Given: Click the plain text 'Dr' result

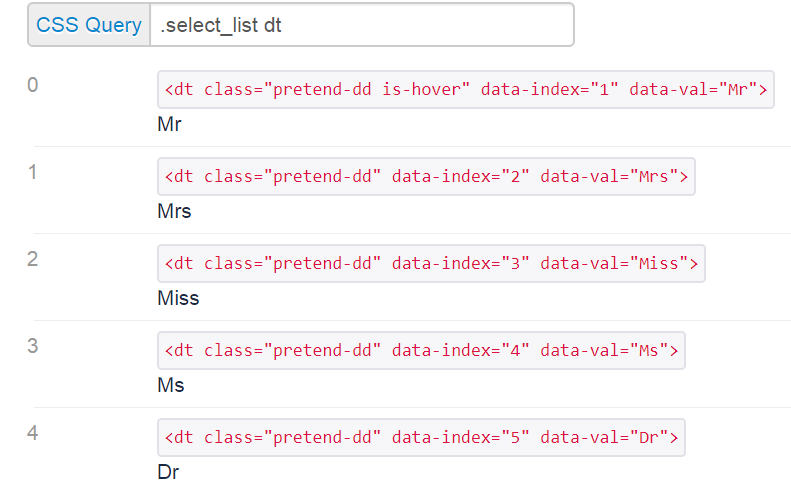Looking at the screenshot, I should coord(168,472).
